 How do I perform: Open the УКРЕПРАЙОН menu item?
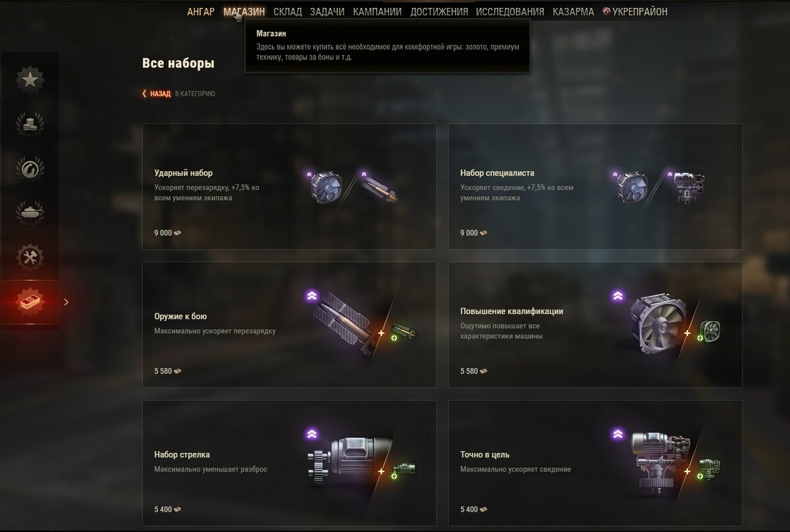pos(635,12)
